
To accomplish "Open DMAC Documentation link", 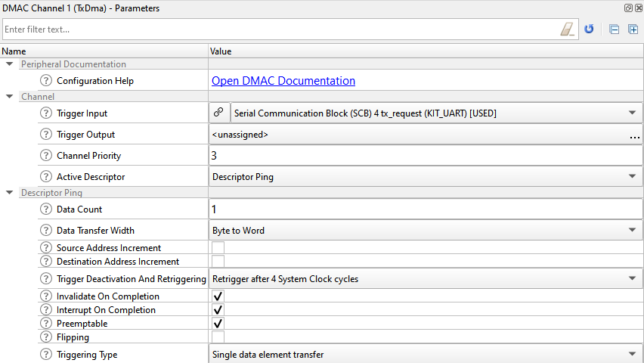I will click(283, 81).
